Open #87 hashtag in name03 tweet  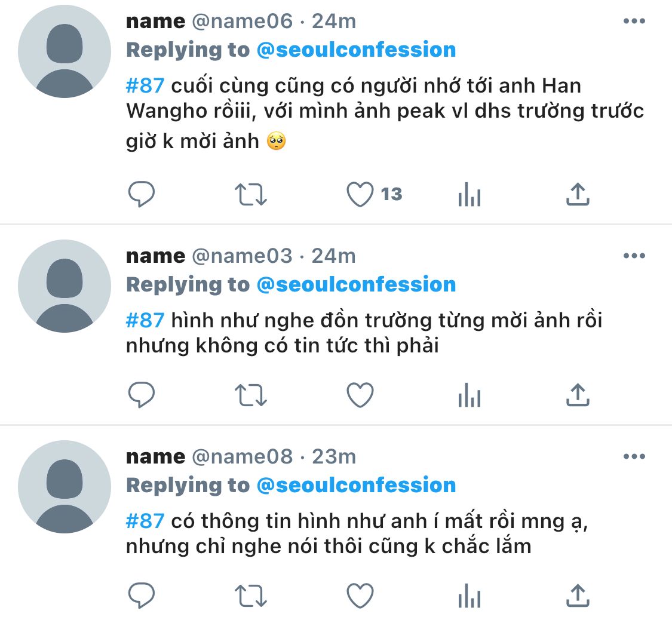coord(145,321)
